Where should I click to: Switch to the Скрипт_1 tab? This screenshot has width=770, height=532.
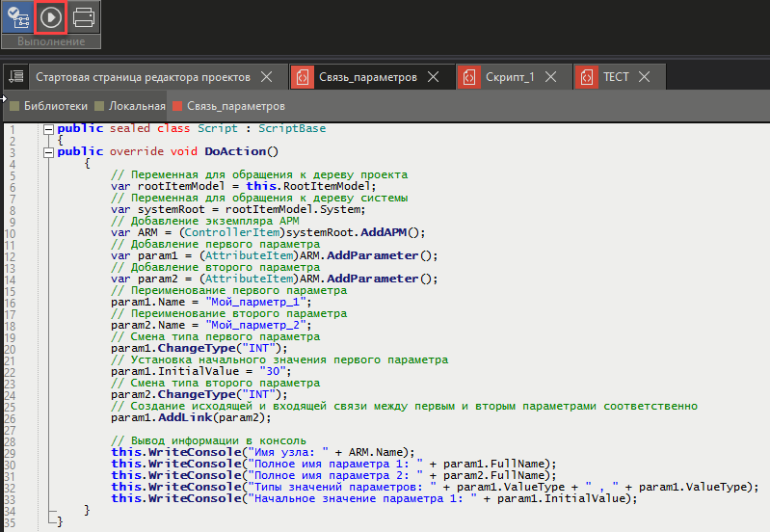click(509, 77)
